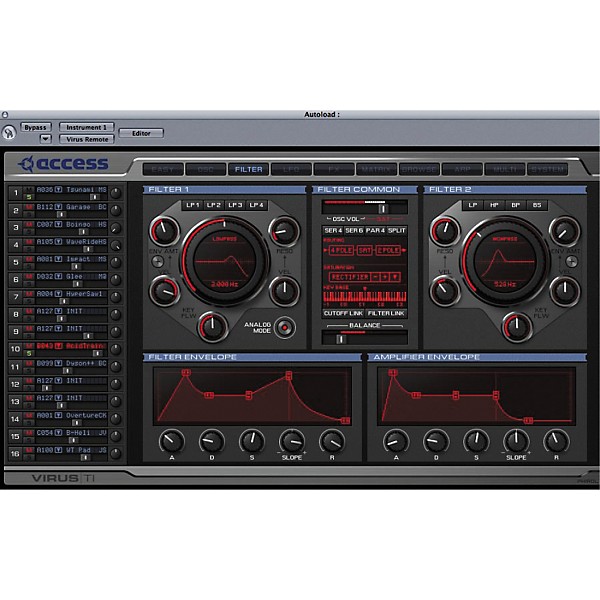600x600 pixels.
Task: Switch to the EASY tab
Action: 163,169
